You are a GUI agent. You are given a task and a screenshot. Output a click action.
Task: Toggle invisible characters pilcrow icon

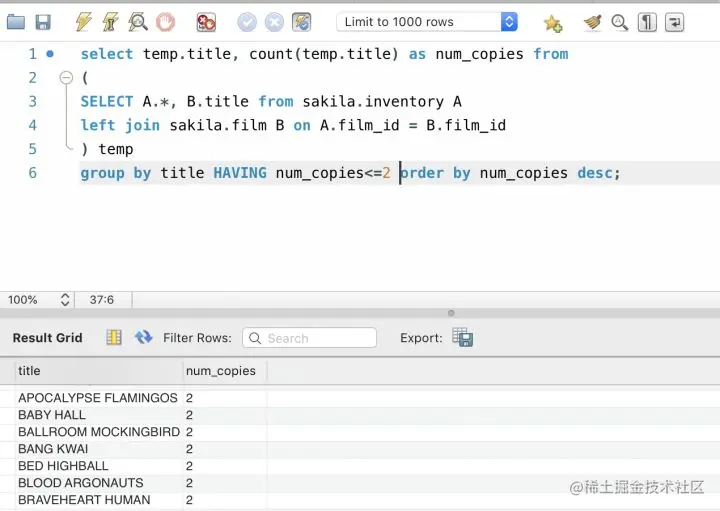[x=647, y=22]
